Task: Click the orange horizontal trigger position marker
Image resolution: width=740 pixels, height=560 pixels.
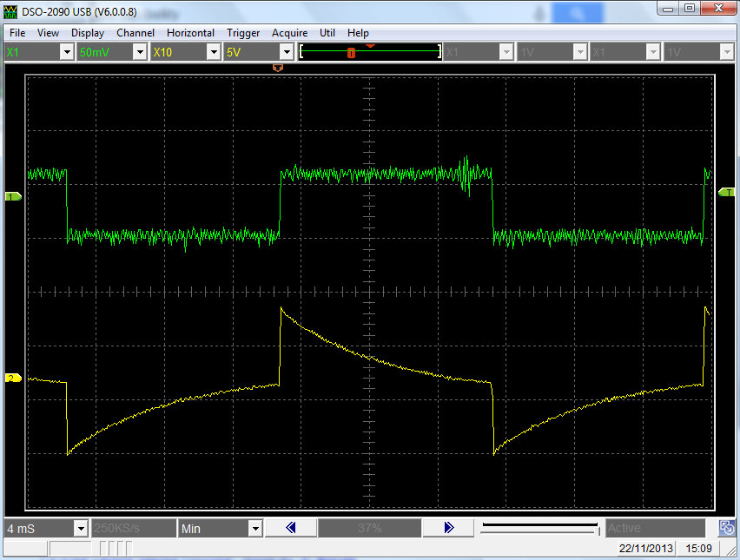Action: click(x=278, y=66)
